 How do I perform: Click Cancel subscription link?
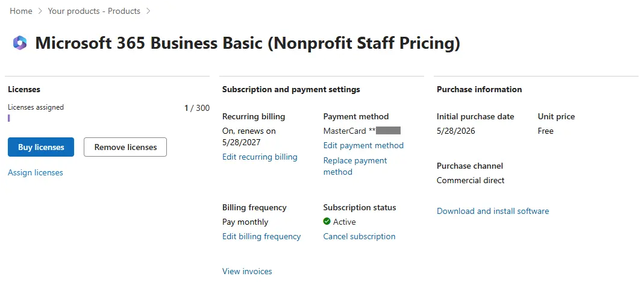(x=360, y=236)
